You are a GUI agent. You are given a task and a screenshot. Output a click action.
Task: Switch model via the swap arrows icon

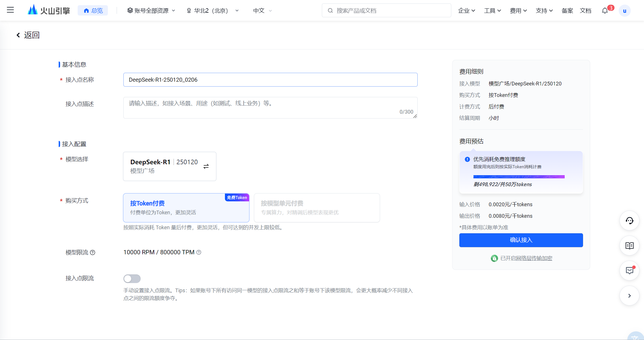pyautogui.click(x=206, y=167)
